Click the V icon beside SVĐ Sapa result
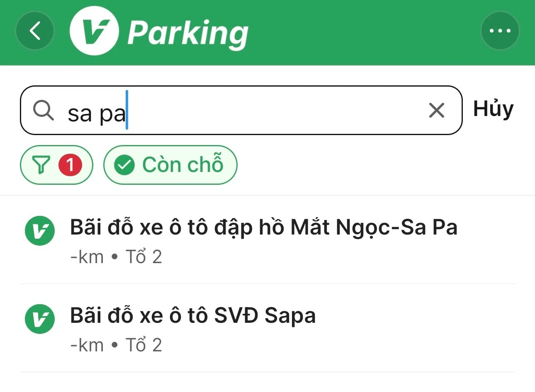Image resolution: width=535 pixels, height=392 pixels. [40, 319]
